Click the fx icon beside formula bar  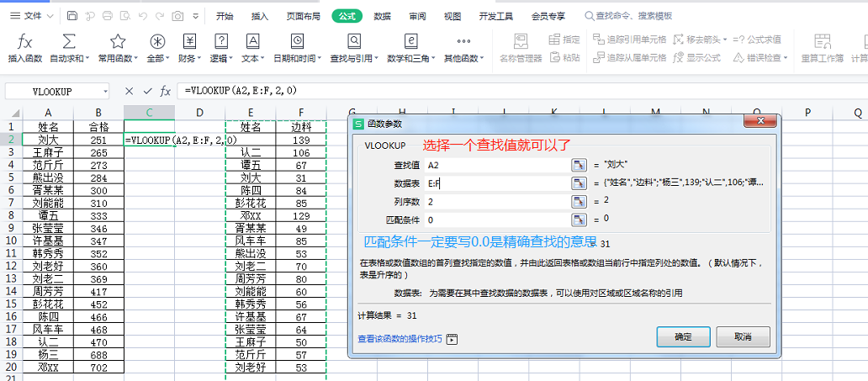pyautogui.click(x=165, y=92)
